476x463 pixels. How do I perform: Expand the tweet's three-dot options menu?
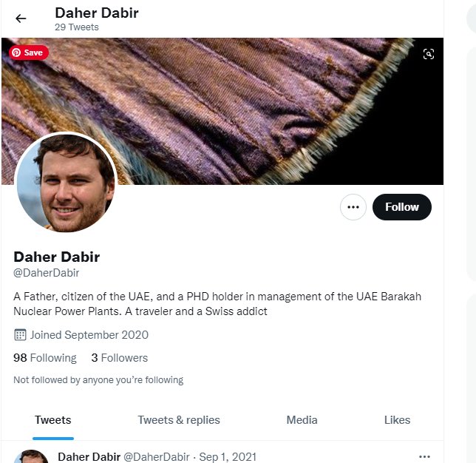pyautogui.click(x=424, y=456)
